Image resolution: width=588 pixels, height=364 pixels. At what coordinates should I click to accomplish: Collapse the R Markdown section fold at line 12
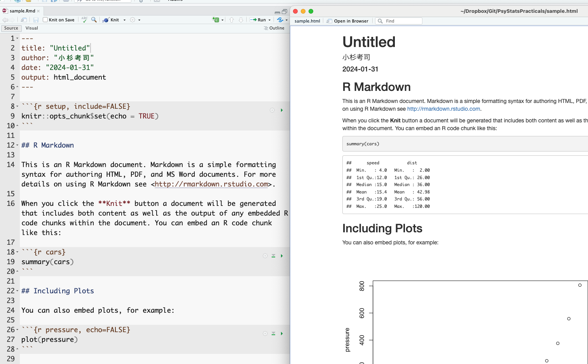click(x=17, y=145)
